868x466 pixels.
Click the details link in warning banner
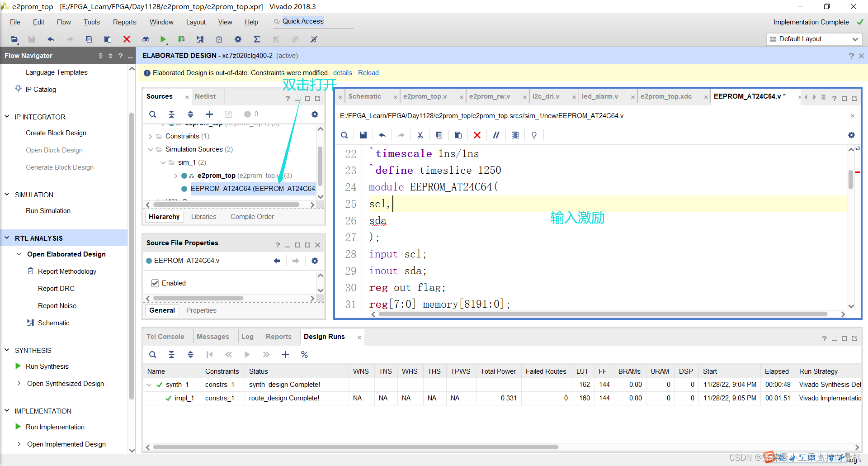[342, 73]
